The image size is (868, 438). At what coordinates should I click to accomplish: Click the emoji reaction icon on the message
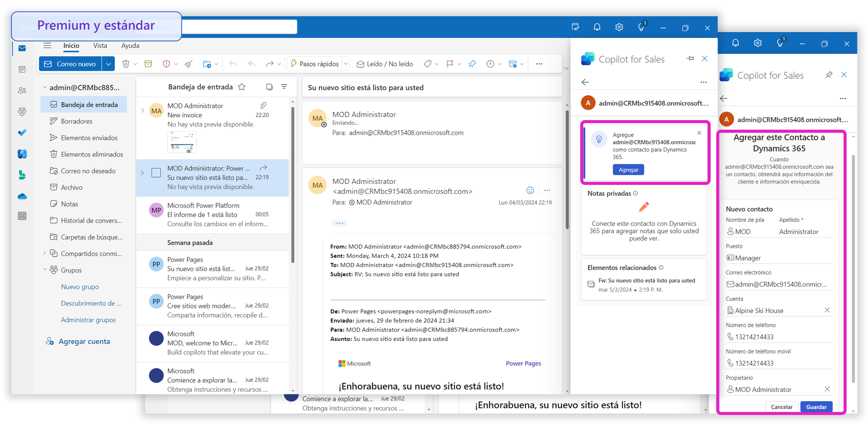coord(530,190)
